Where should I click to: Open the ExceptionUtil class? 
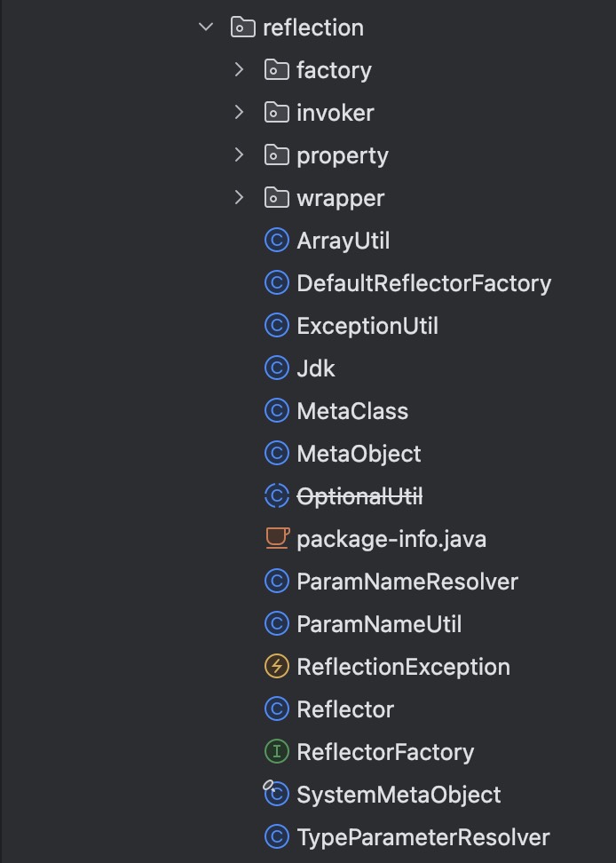pyautogui.click(x=367, y=326)
